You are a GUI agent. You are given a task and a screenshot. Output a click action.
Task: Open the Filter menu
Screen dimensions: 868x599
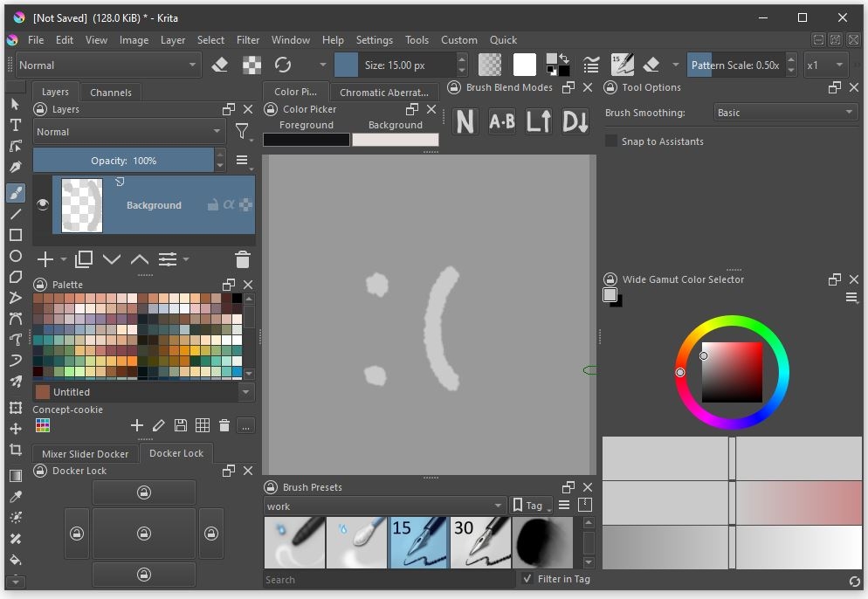coord(248,40)
